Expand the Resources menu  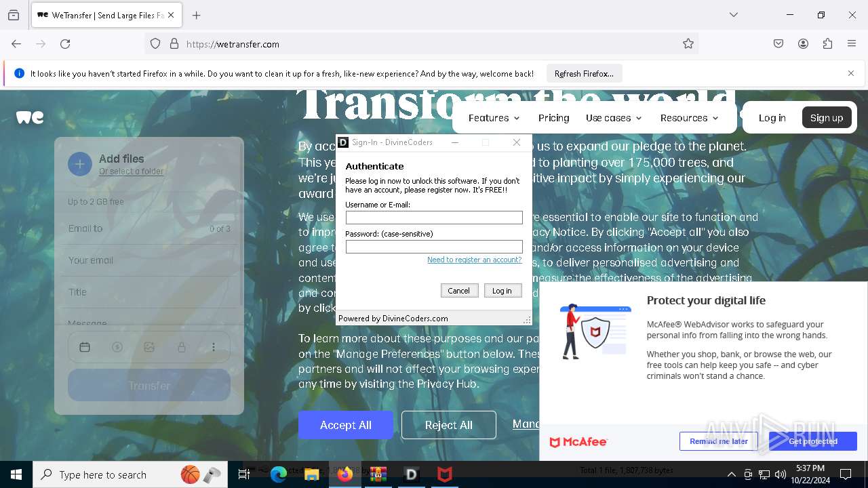click(689, 118)
